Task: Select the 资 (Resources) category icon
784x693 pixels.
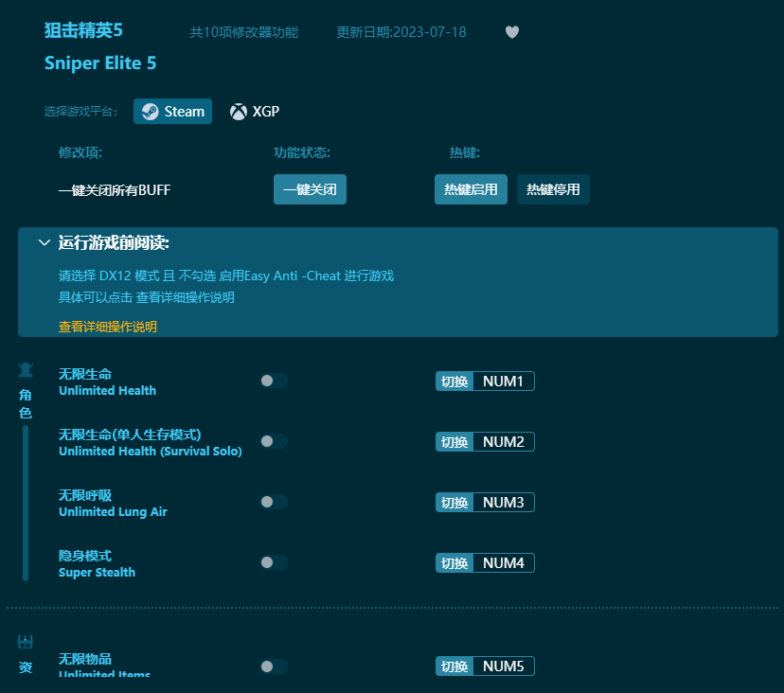Action: pyautogui.click(x=26, y=651)
